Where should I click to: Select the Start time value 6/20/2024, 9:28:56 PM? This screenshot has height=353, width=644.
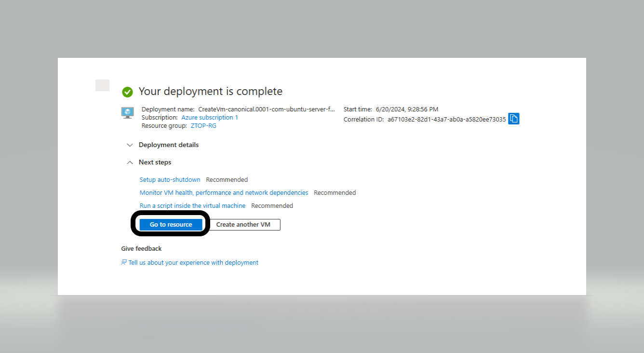tap(407, 109)
